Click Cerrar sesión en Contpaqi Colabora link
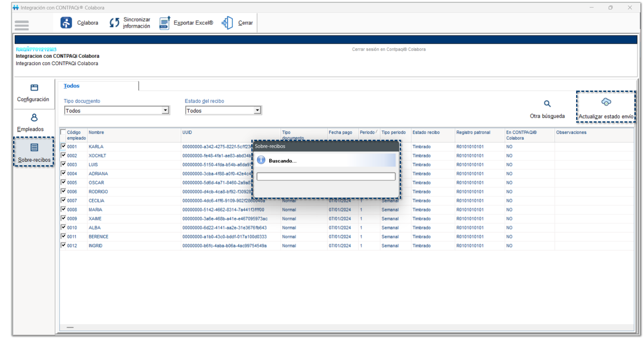644x339 pixels. [x=389, y=50]
